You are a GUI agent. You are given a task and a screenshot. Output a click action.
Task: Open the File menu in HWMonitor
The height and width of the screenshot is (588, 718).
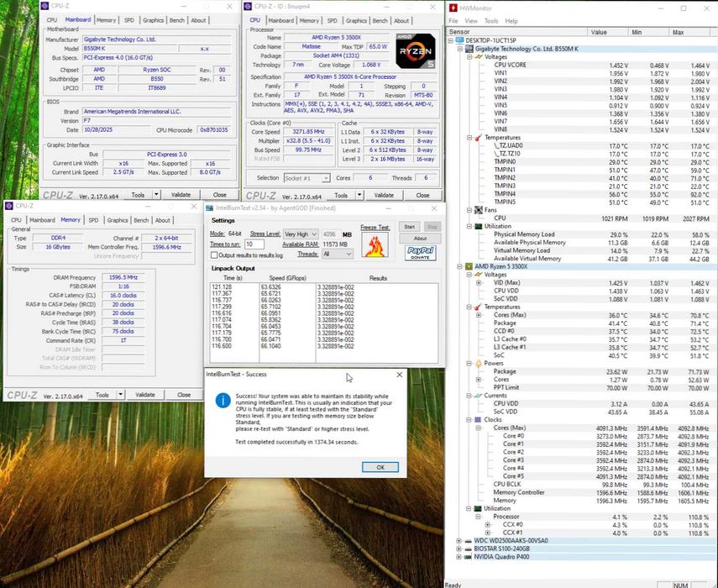(x=453, y=21)
